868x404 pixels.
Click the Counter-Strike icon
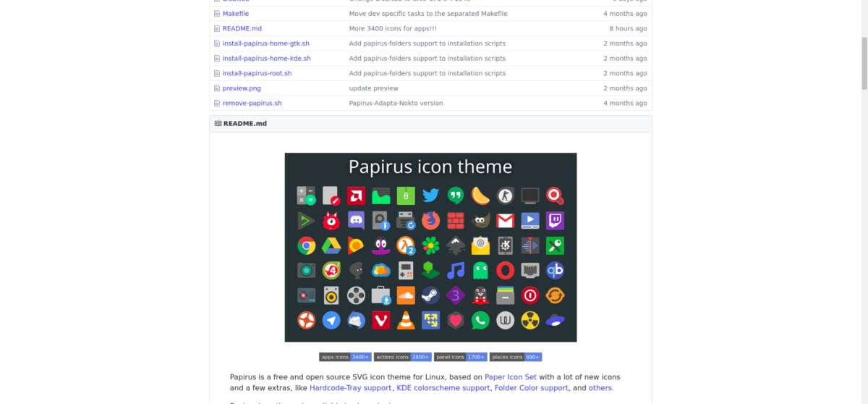pyautogui.click(x=506, y=195)
